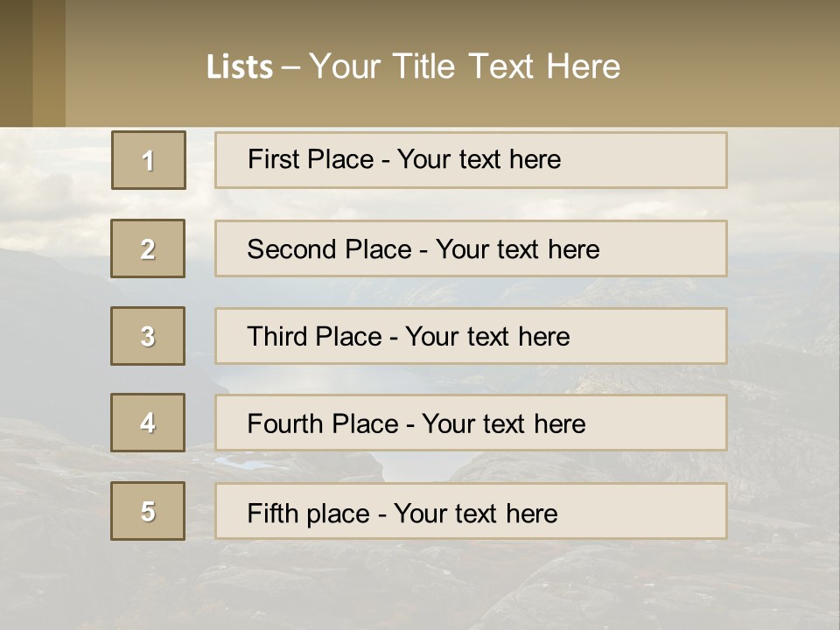Select the number 4 box
The height and width of the screenshot is (630, 840).
pos(148,423)
